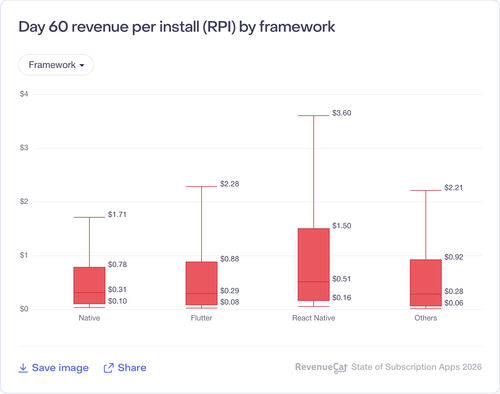Click the $0.28 median label

[x=454, y=291]
